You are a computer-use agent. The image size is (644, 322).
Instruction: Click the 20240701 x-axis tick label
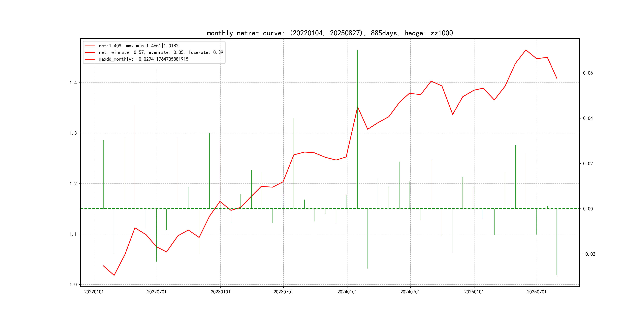point(410,292)
